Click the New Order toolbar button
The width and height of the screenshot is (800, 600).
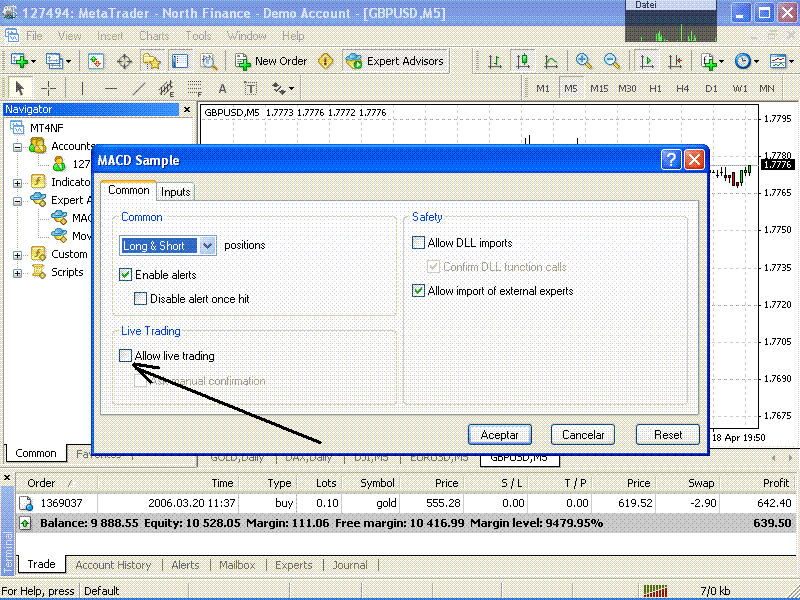point(271,61)
